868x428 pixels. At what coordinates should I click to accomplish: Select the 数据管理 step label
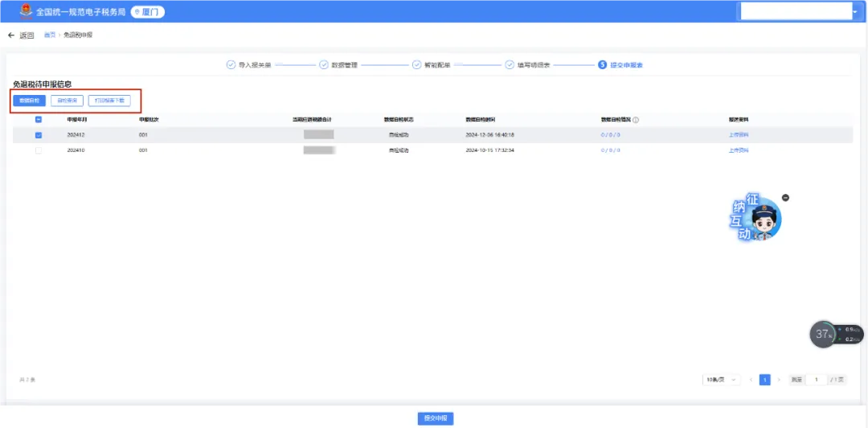pos(344,65)
